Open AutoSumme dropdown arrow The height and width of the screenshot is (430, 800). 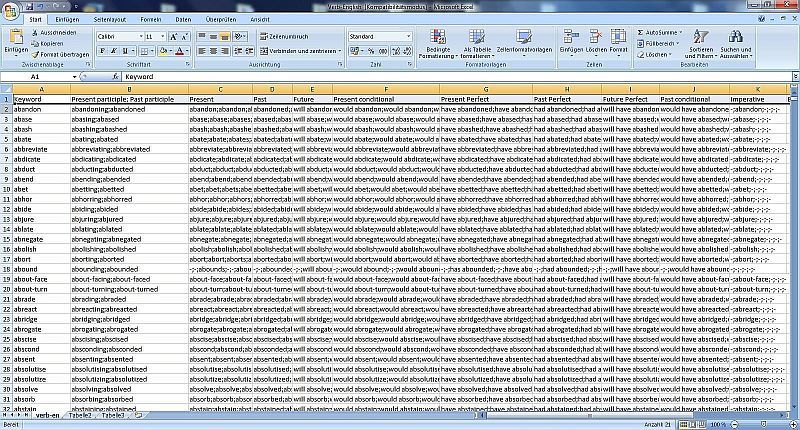(681, 33)
